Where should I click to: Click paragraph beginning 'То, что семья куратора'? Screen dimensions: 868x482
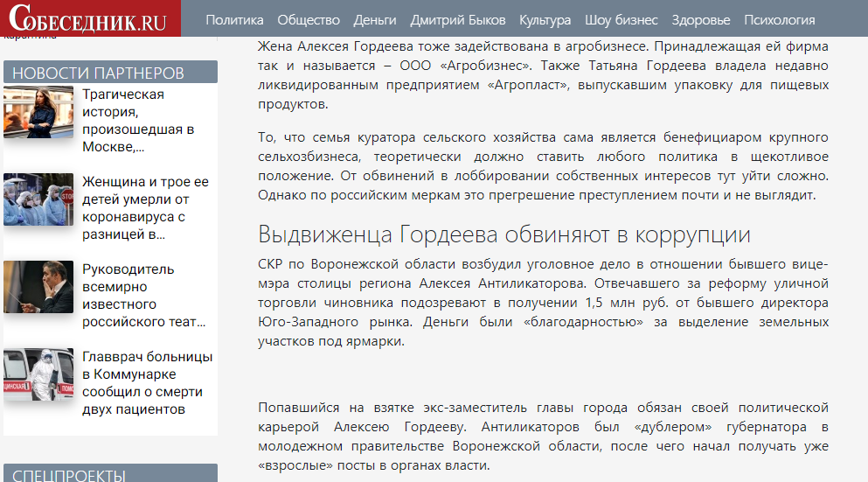(543, 166)
